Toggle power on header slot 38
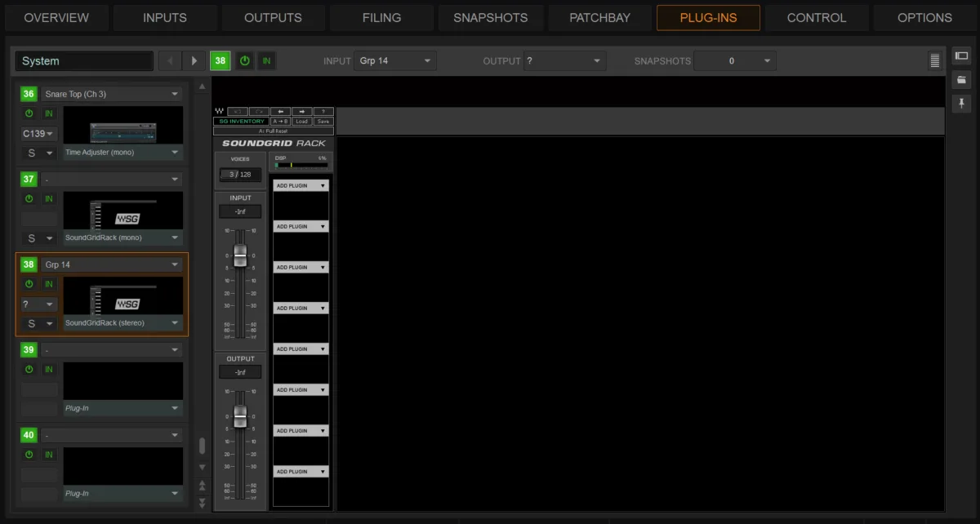 [x=244, y=60]
